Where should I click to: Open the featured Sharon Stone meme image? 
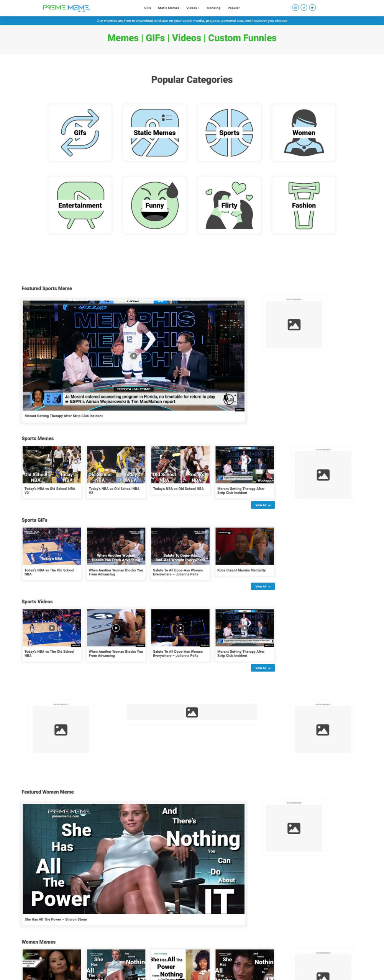pyautogui.click(x=133, y=859)
